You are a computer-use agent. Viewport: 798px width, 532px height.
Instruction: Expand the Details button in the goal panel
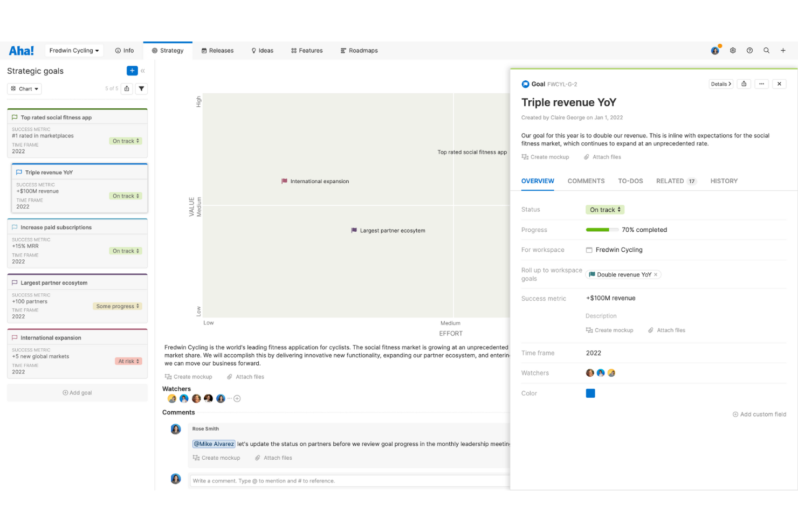[x=721, y=84]
